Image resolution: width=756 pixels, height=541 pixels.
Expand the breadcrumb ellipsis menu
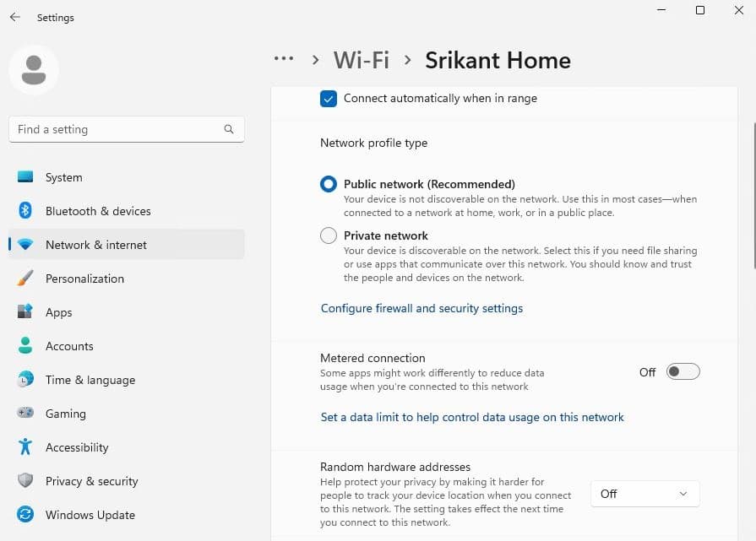(284, 60)
